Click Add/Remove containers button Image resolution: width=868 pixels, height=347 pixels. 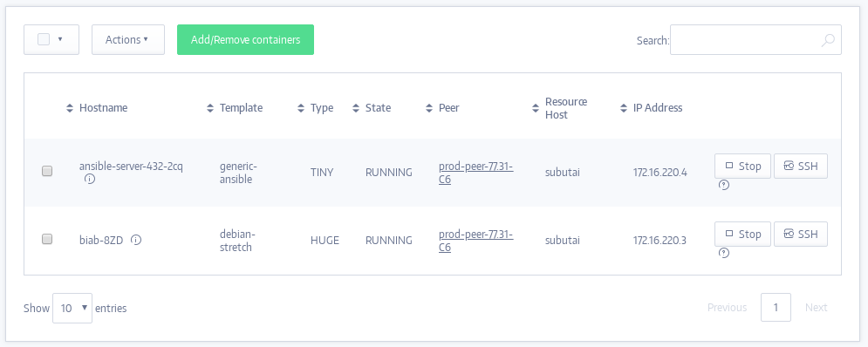245,39
